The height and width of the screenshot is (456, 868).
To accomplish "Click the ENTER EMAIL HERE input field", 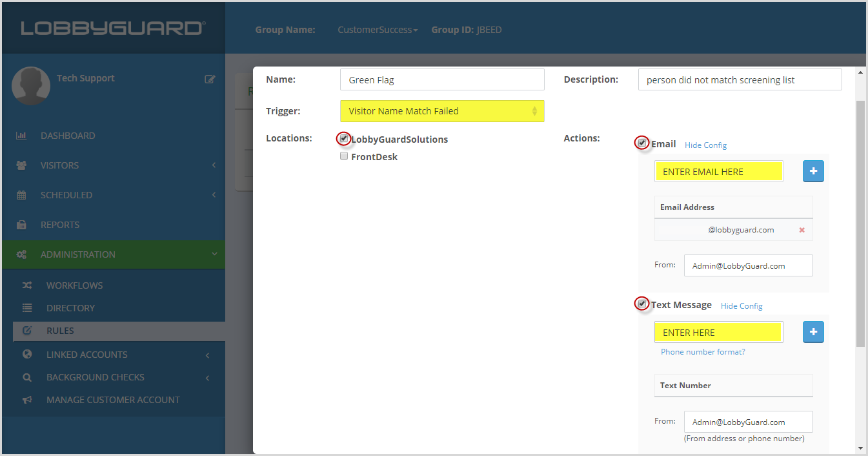I will click(718, 171).
